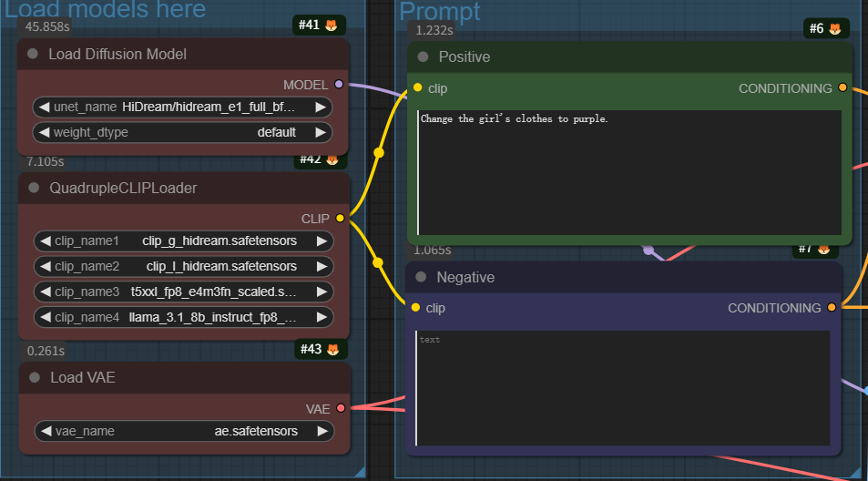This screenshot has height=481, width=868.
Task: Click the 7.105s execution time label
Action: pos(46,161)
